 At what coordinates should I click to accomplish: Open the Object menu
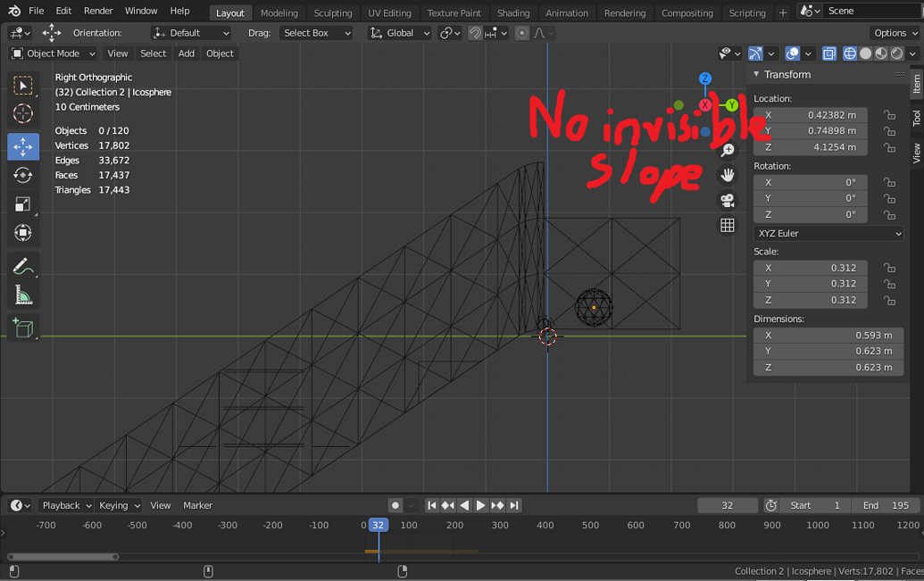coord(219,53)
